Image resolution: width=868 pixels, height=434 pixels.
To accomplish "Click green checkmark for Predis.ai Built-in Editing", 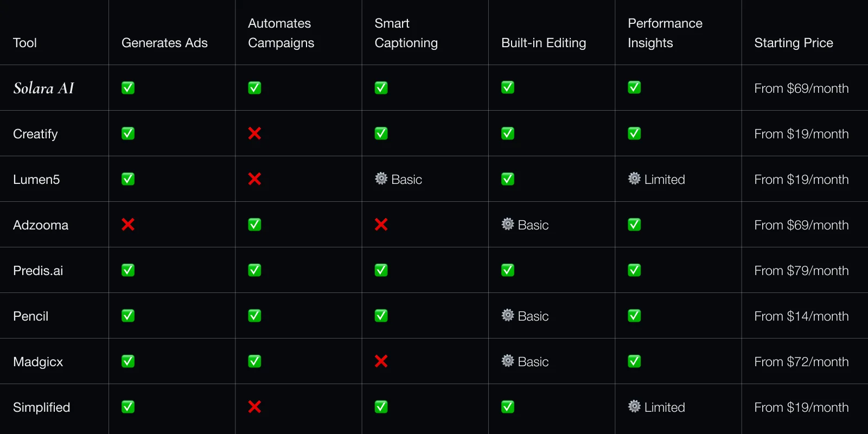I will pos(508,270).
